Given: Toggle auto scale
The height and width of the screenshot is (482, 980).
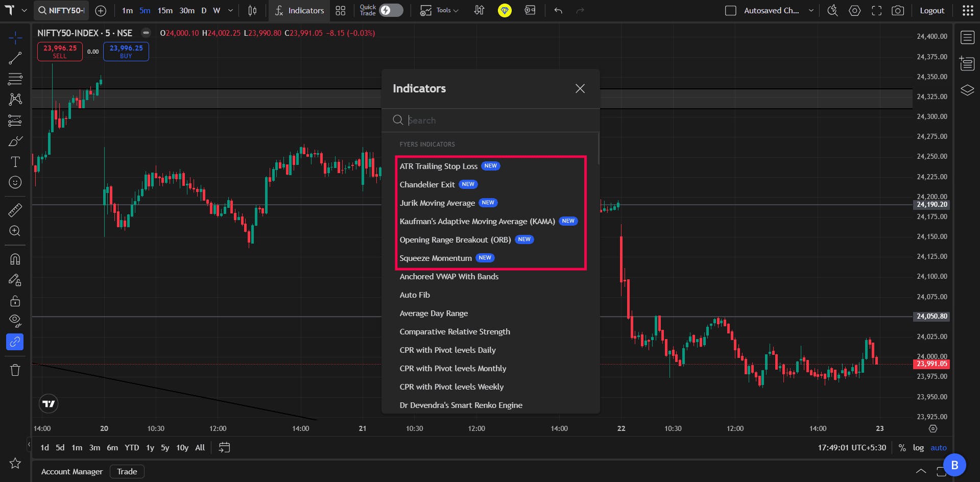Looking at the screenshot, I should pos(939,448).
